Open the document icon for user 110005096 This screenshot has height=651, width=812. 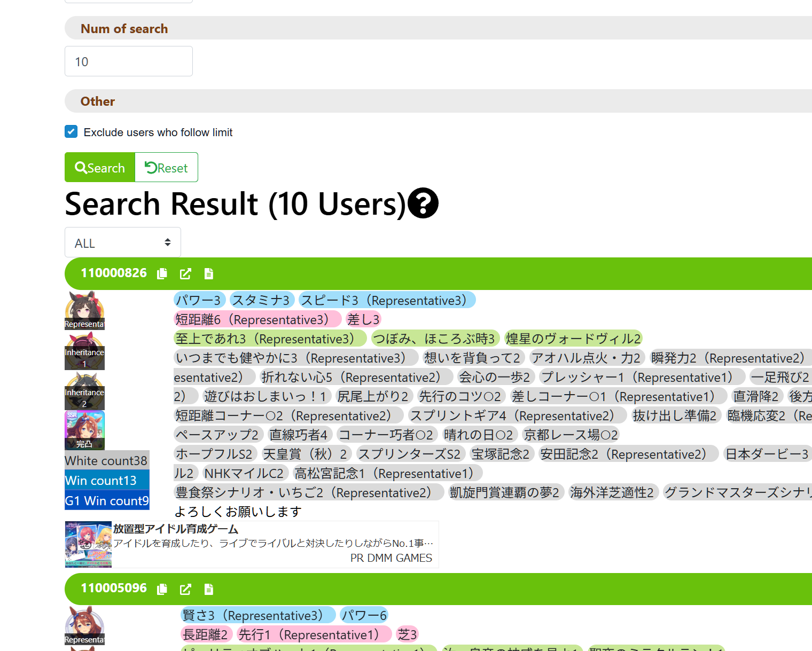[x=209, y=589]
